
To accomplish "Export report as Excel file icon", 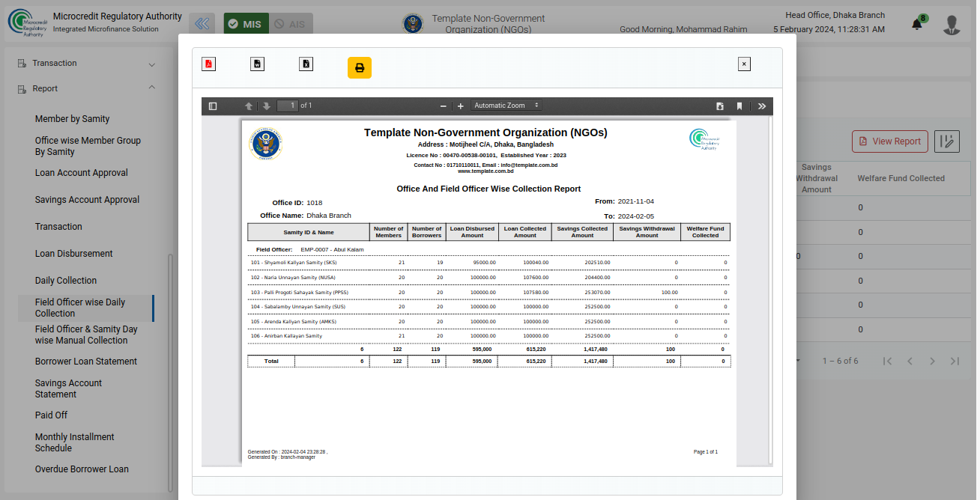I will click(x=306, y=64).
